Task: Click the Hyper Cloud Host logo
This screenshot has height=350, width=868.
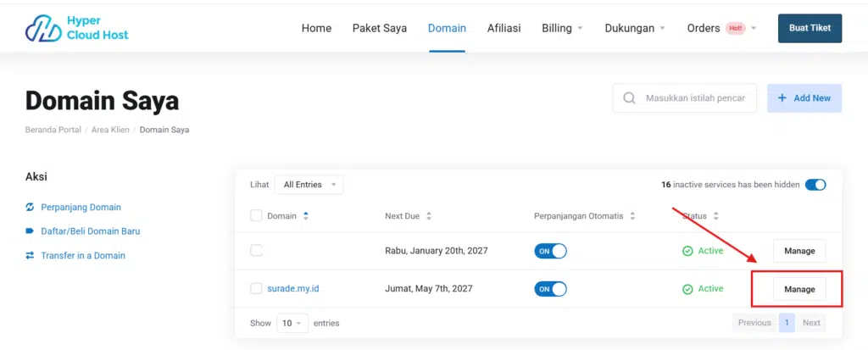Action: click(x=77, y=28)
